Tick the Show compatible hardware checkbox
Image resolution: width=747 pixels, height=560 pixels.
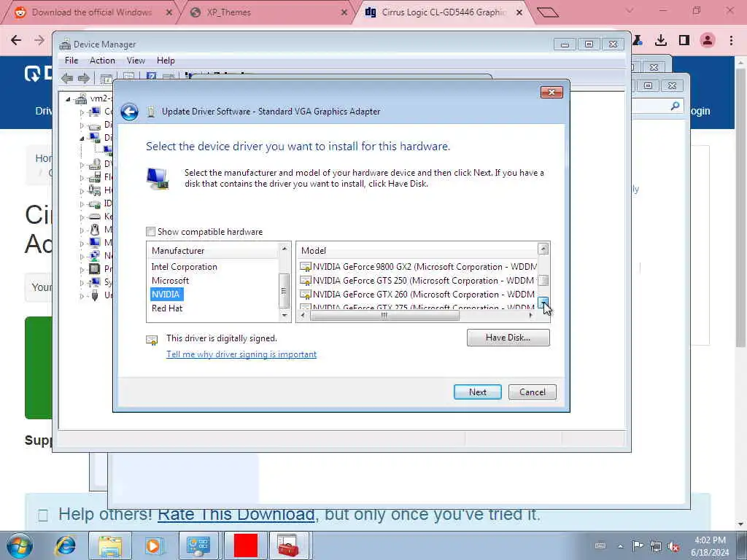pyautogui.click(x=150, y=232)
